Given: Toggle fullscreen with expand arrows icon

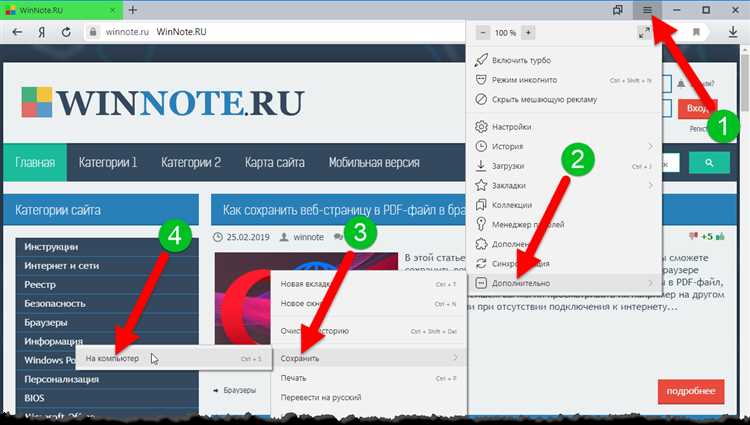Looking at the screenshot, I should 644,33.
